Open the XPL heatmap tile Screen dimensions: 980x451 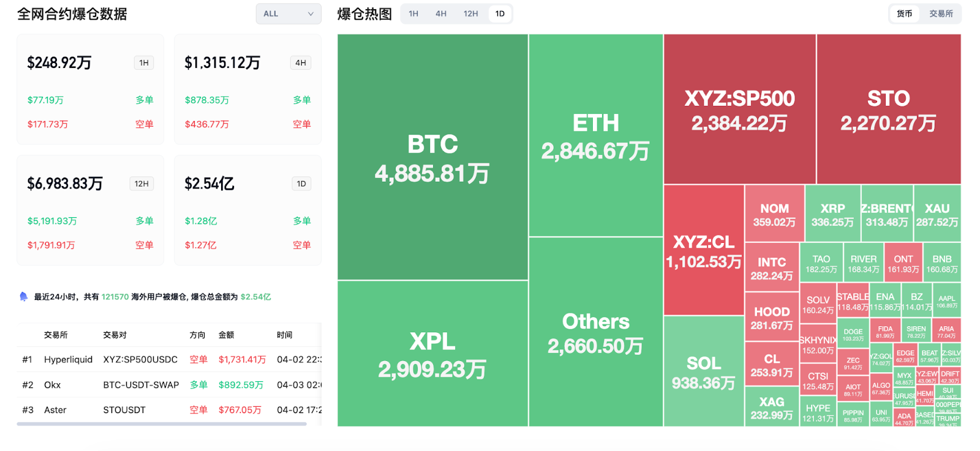(432, 354)
